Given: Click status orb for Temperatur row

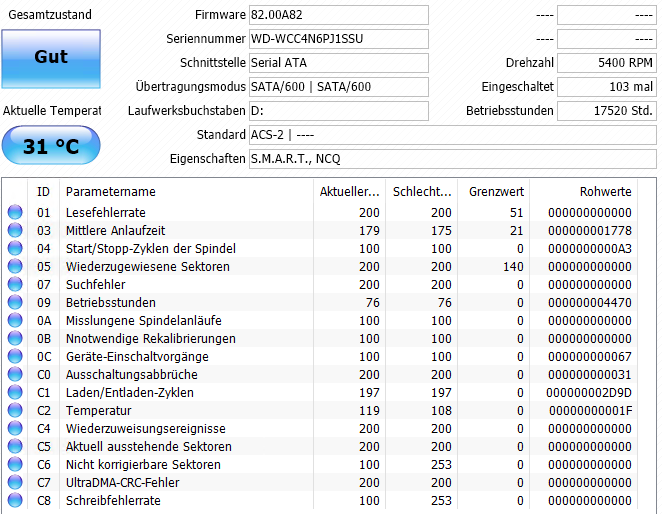Looking at the screenshot, I should [15, 410].
